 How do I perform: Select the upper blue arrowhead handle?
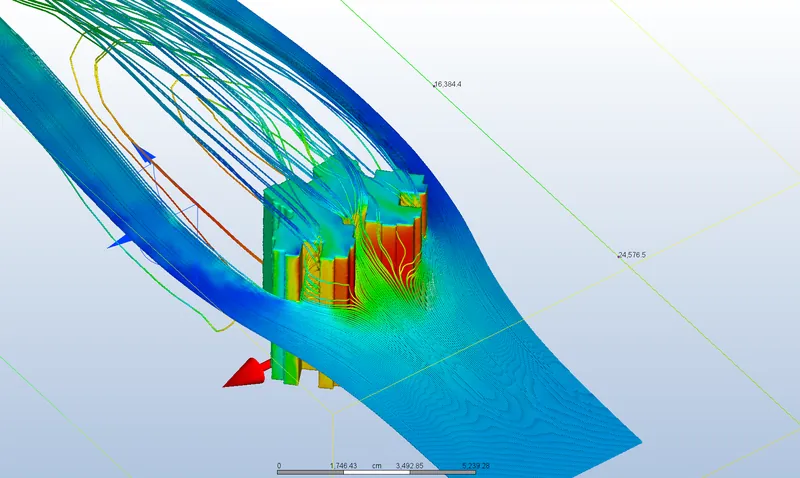tap(144, 153)
